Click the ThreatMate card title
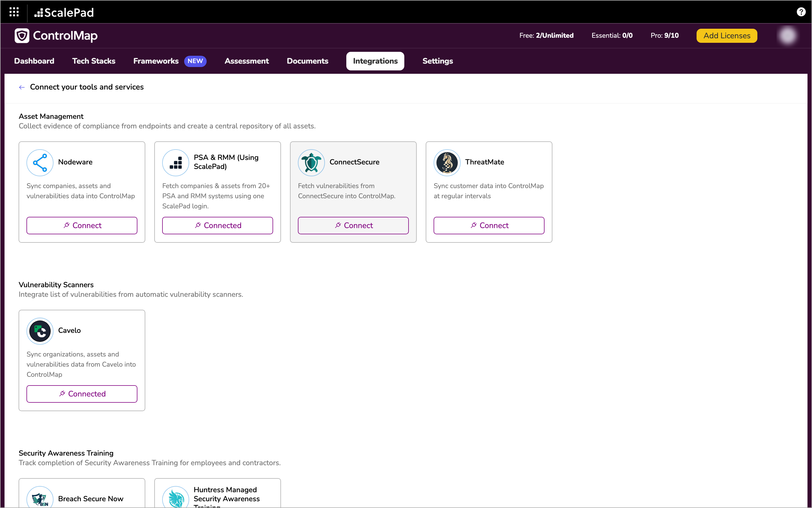The width and height of the screenshot is (812, 508). [485, 162]
